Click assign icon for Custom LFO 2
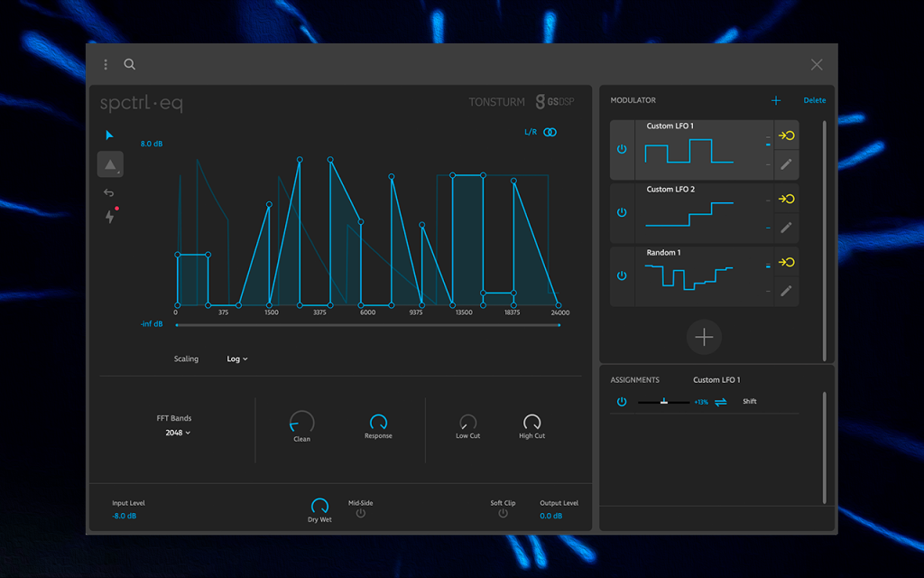Screen dimensions: 924x578 tap(786, 199)
